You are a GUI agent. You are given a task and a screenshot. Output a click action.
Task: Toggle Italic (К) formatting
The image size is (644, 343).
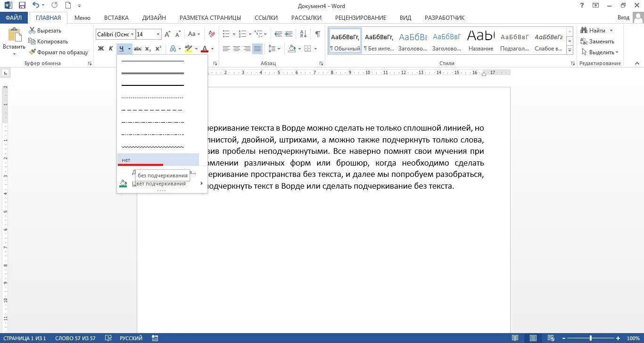(x=111, y=49)
